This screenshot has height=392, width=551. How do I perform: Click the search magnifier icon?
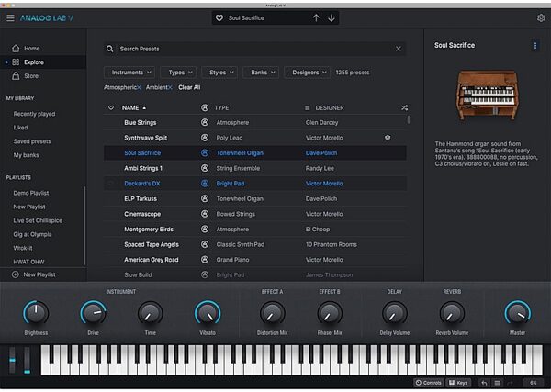[x=109, y=49]
